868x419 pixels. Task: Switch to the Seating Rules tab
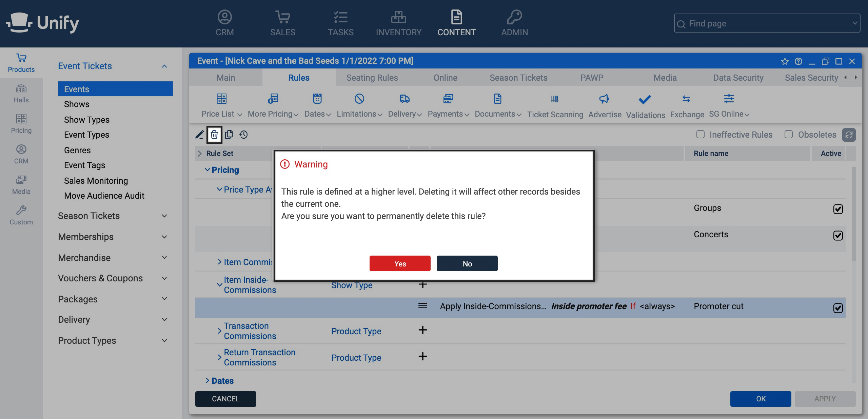pyautogui.click(x=372, y=78)
